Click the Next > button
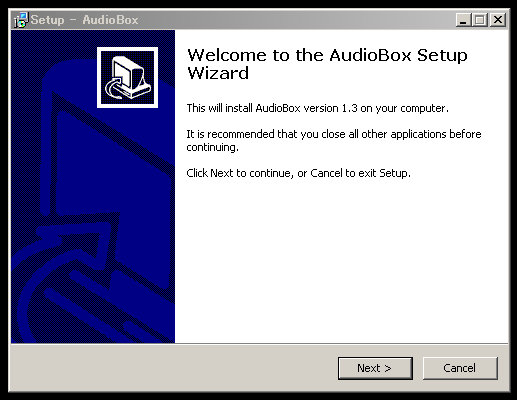 [x=375, y=368]
